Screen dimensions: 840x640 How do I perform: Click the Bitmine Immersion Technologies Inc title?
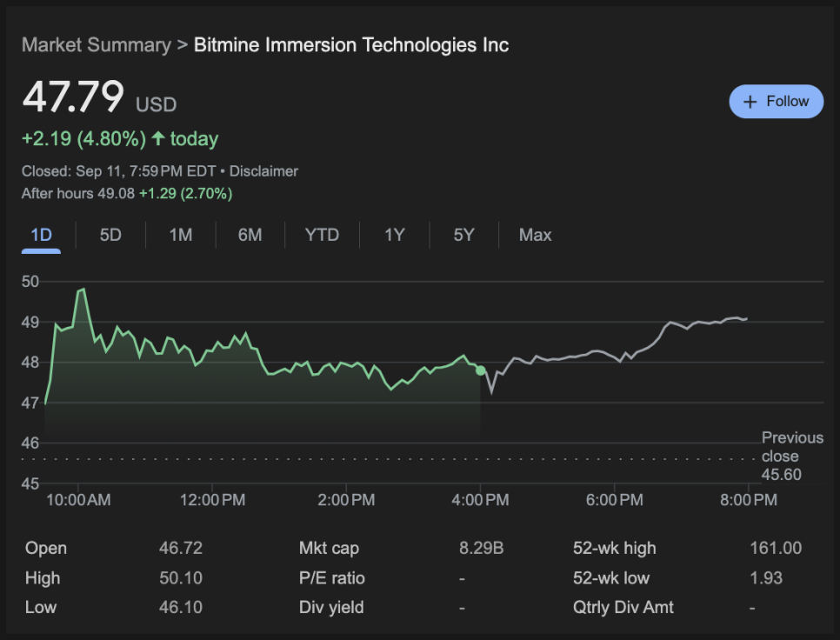tap(351, 45)
